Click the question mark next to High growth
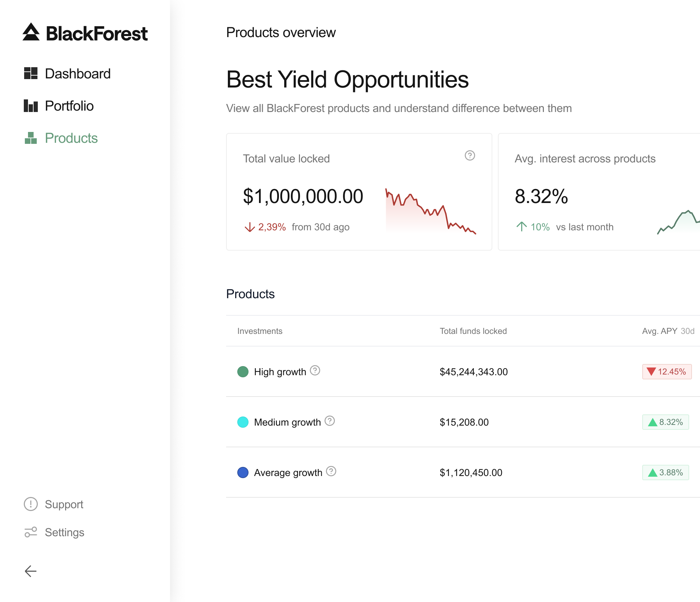This screenshot has width=700, height=602. tap(315, 371)
